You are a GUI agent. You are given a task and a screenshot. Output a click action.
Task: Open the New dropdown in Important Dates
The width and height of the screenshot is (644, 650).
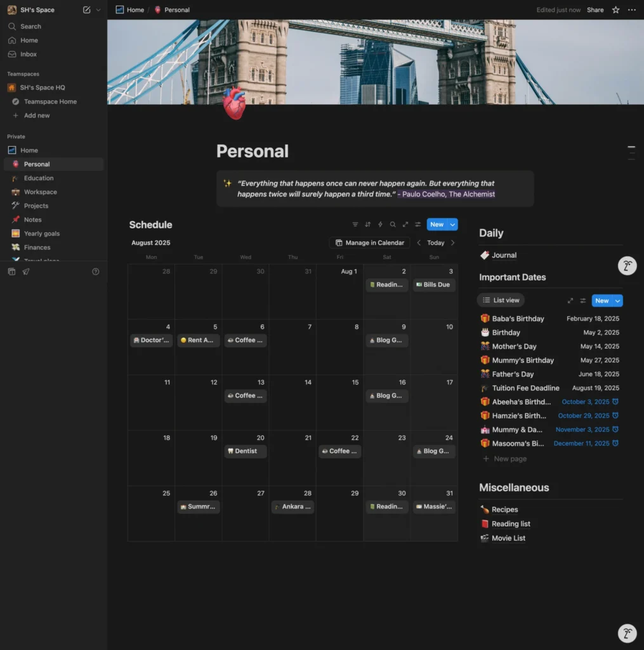(616, 300)
